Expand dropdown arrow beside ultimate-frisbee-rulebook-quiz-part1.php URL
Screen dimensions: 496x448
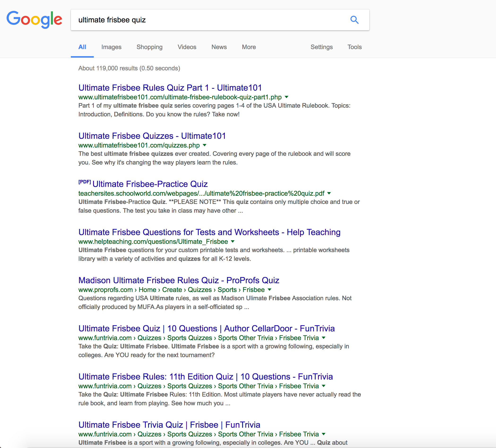click(286, 97)
